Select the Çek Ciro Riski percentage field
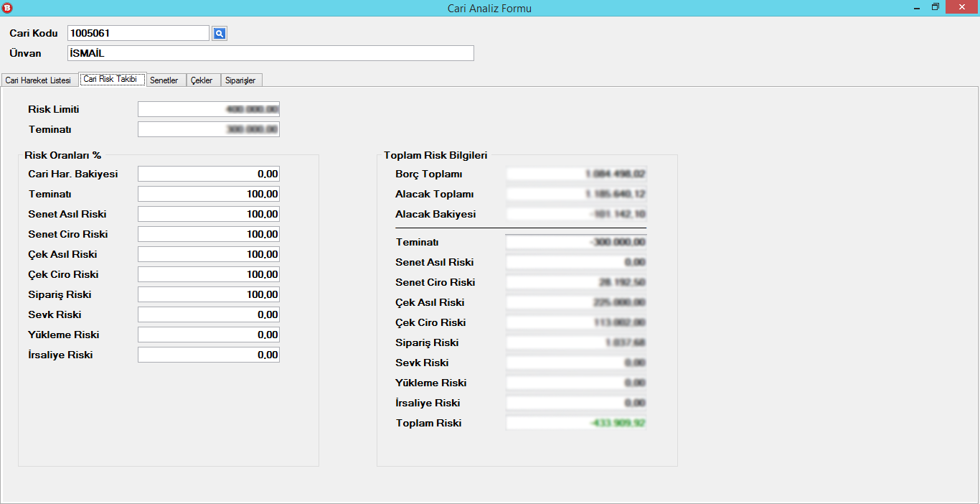This screenshot has height=504, width=980. [x=208, y=274]
